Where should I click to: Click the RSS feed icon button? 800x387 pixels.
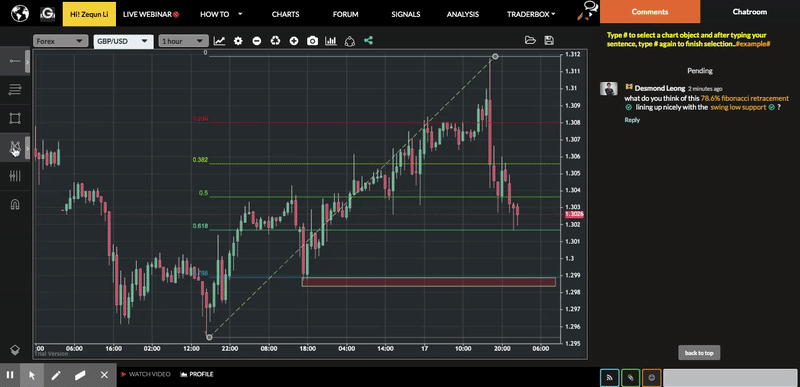(610, 378)
